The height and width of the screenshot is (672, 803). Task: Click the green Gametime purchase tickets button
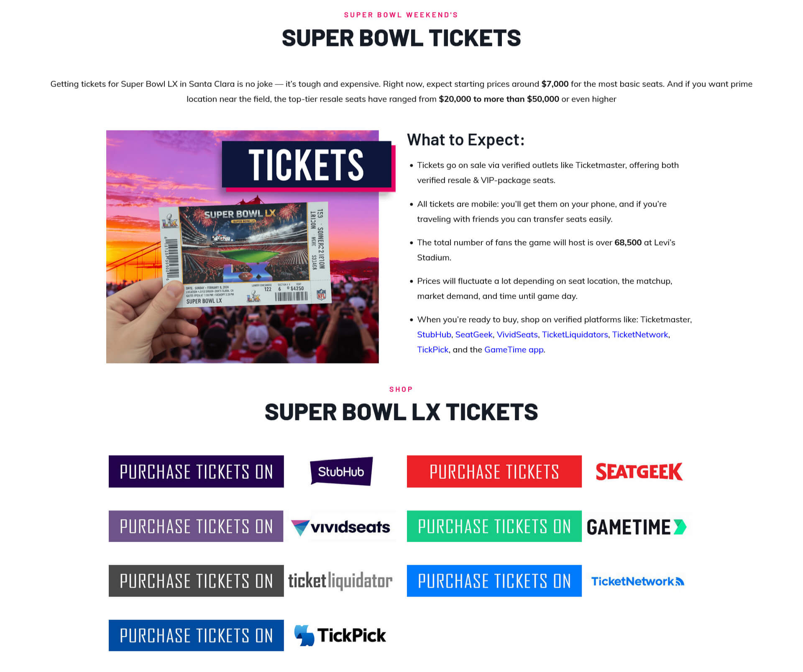point(494,526)
